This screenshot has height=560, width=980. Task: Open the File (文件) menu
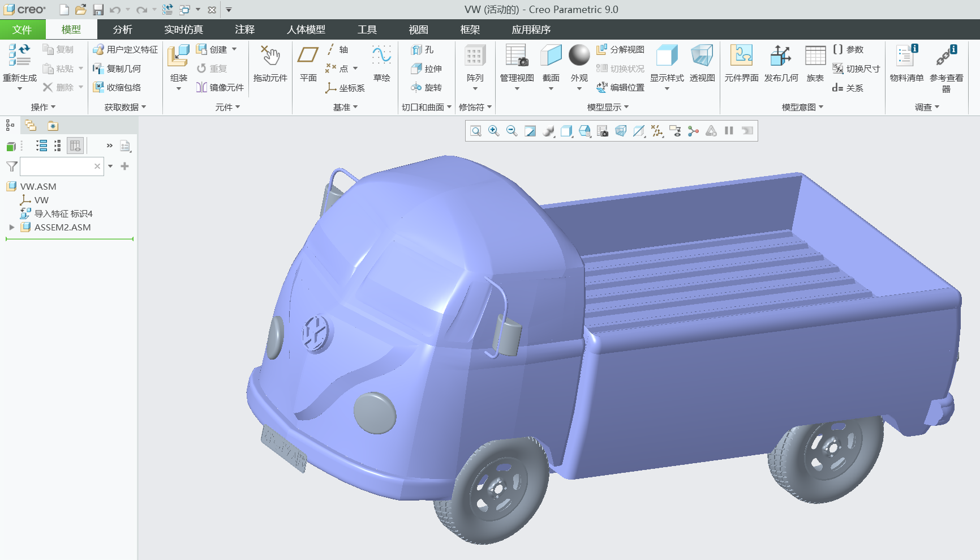[x=22, y=29]
